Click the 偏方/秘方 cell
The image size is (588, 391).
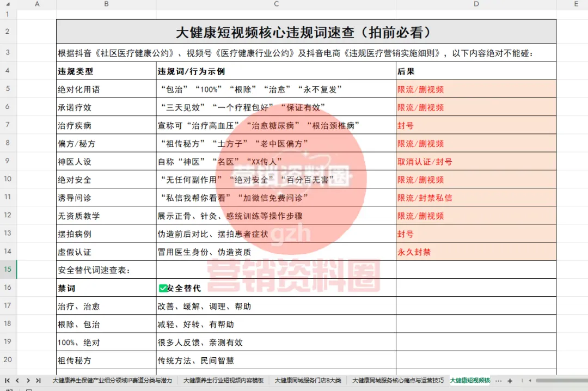click(106, 143)
